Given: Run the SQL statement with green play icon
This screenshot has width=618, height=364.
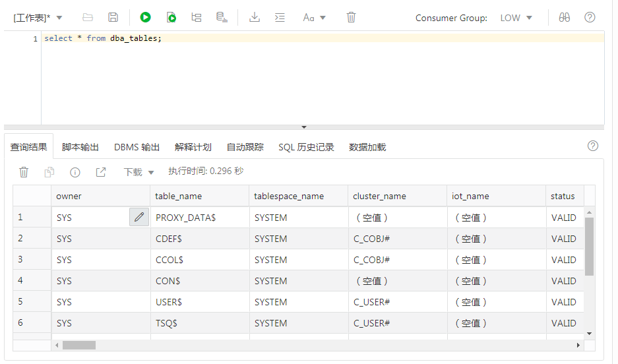Looking at the screenshot, I should pyautogui.click(x=145, y=18).
